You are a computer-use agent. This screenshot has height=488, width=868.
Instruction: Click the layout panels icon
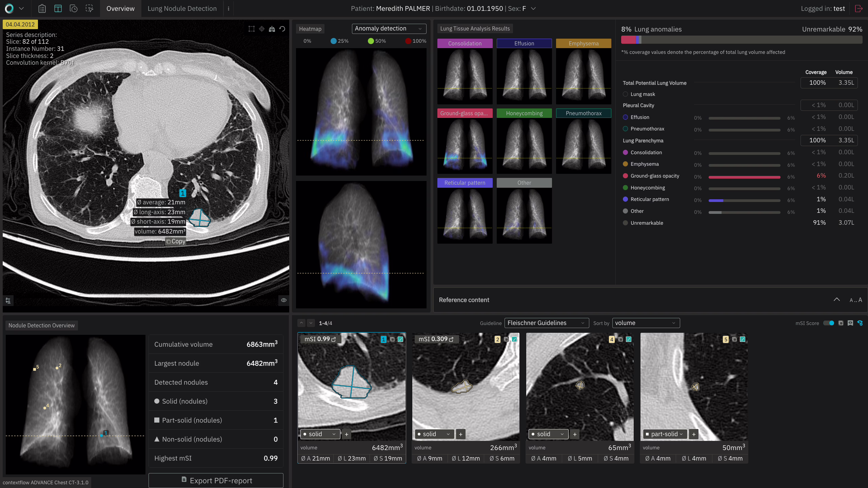[58, 8]
